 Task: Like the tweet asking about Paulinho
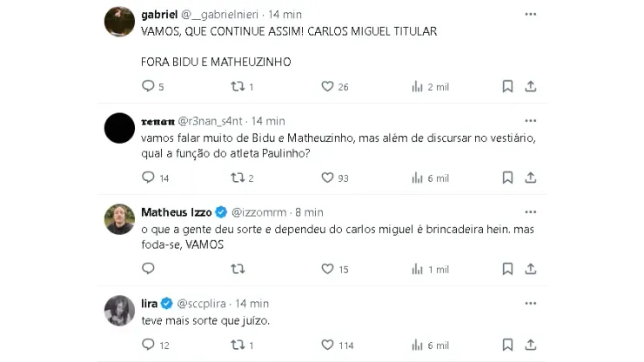[x=328, y=178]
